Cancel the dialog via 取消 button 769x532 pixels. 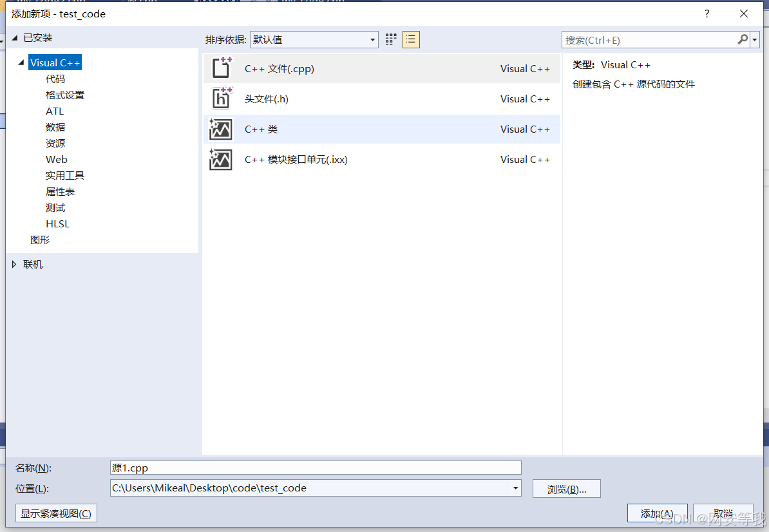[x=723, y=513]
